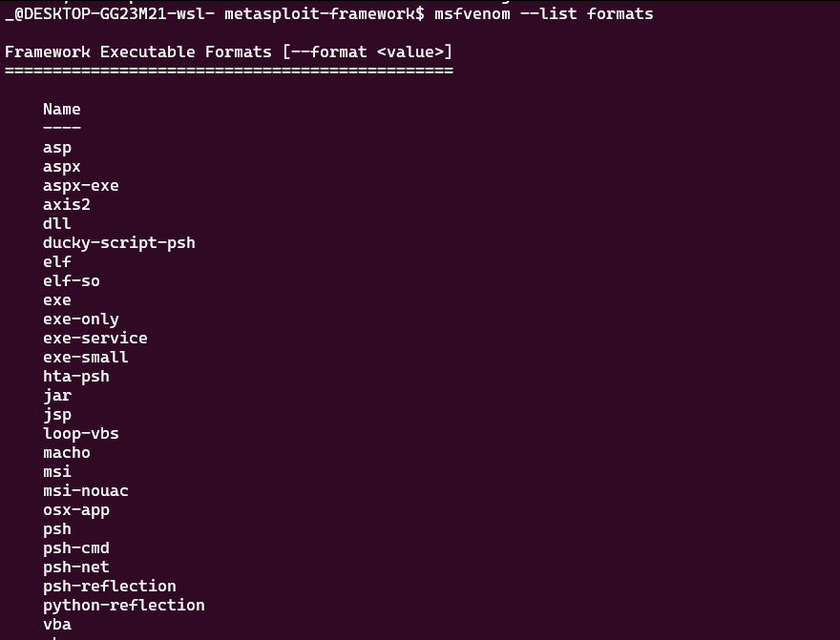
Task: Click the 'dll' format line
Action: point(57,223)
